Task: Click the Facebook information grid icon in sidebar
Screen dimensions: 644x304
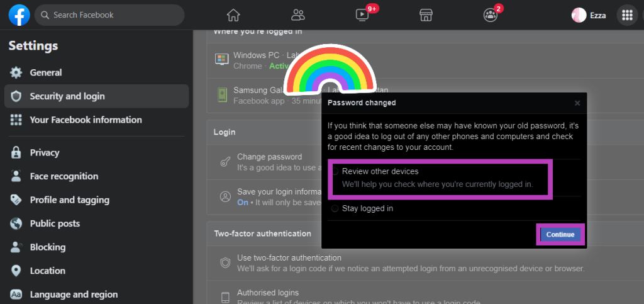Action: [16, 120]
